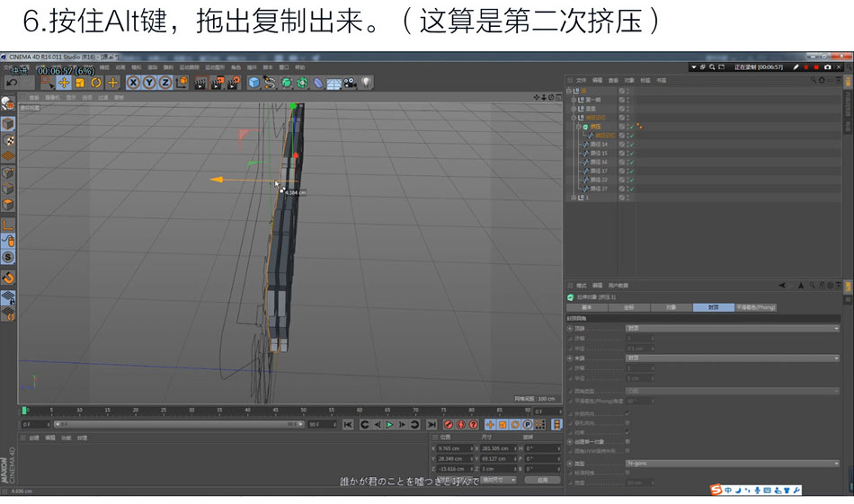Open the Camera objects icon
Viewport: 854px width, 504px height.
tap(351, 83)
